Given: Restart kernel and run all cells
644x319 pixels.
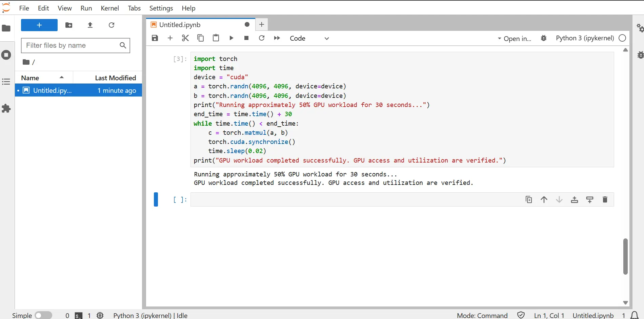Looking at the screenshot, I should [x=277, y=38].
